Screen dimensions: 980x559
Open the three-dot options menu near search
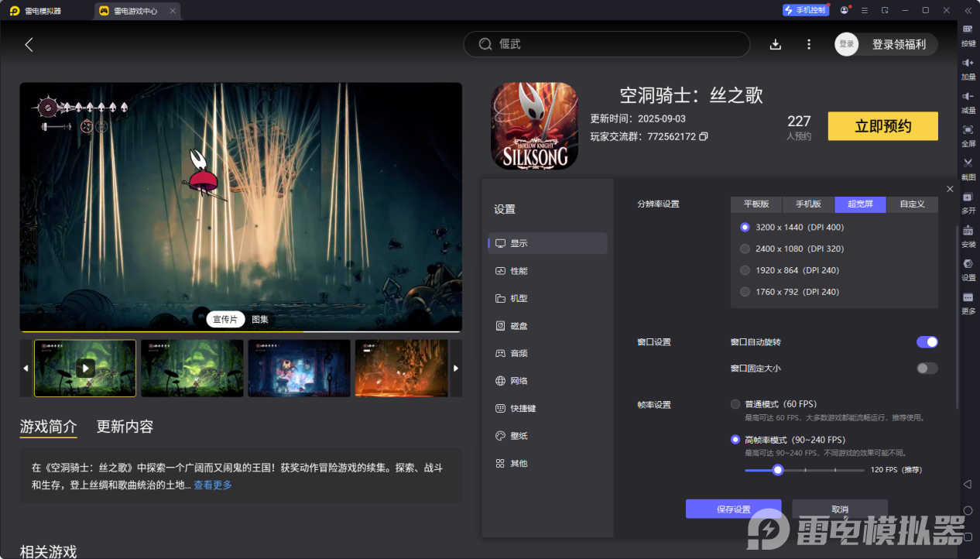pyautogui.click(x=809, y=44)
